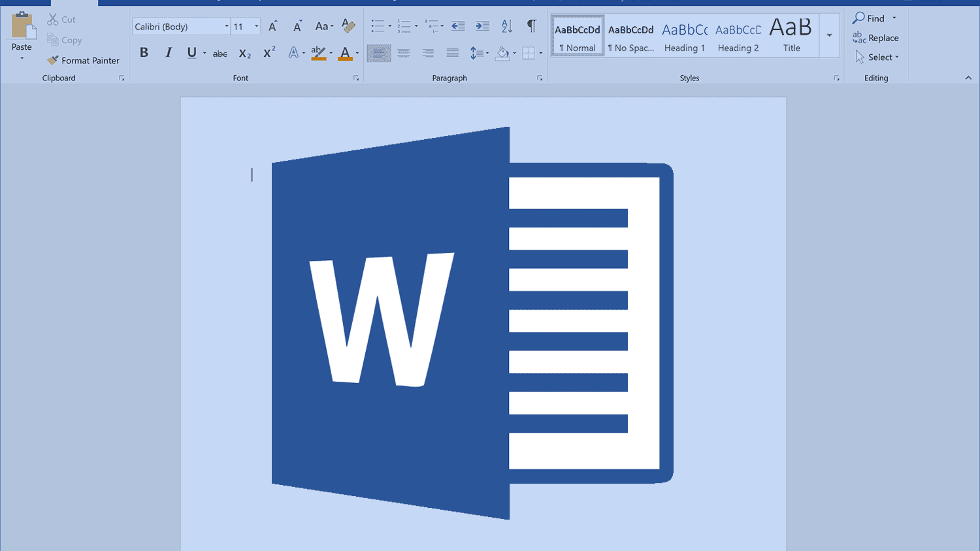980x551 pixels.
Task: Open the Paragraph dialog launcher
Action: coord(540,78)
